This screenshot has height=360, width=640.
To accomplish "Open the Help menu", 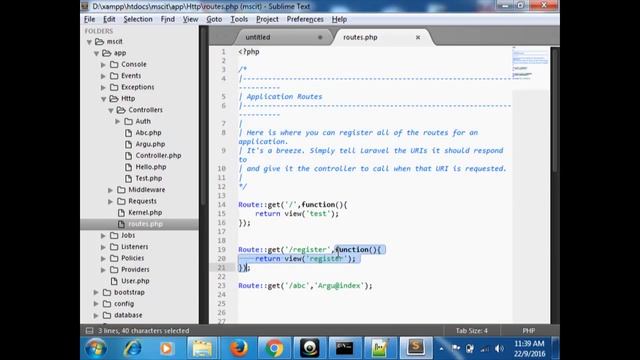I will point(339,19).
